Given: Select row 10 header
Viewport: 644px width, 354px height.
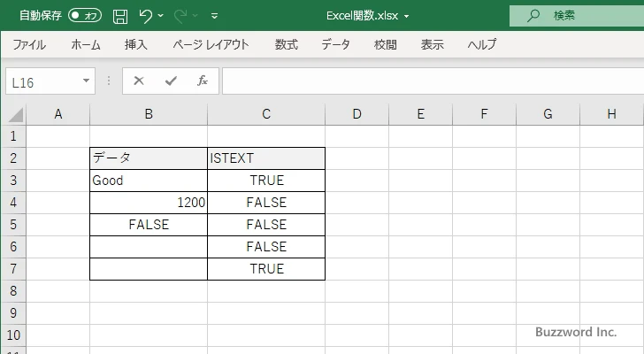Looking at the screenshot, I should pyautogui.click(x=13, y=335).
